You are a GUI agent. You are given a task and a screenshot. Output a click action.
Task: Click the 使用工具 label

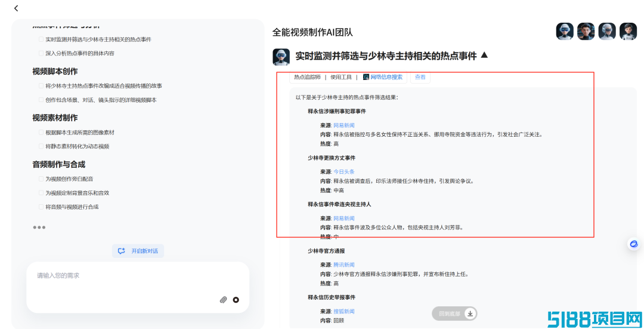pos(341,77)
